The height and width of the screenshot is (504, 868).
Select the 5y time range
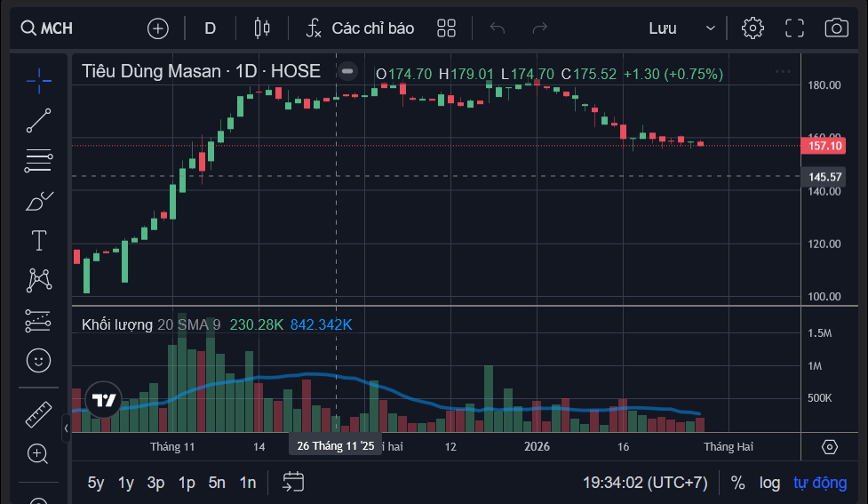[96, 483]
